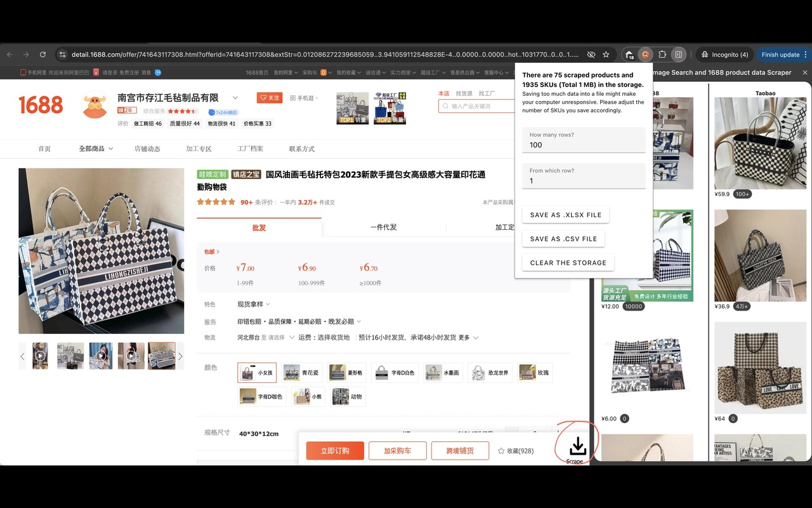Switch to the 批发 tab
Viewport: 812px width, 508px height.
[x=259, y=227]
